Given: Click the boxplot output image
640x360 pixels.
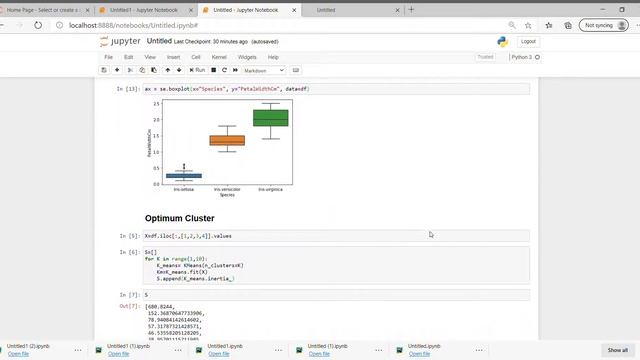Looking at the screenshot, I should point(220,149).
